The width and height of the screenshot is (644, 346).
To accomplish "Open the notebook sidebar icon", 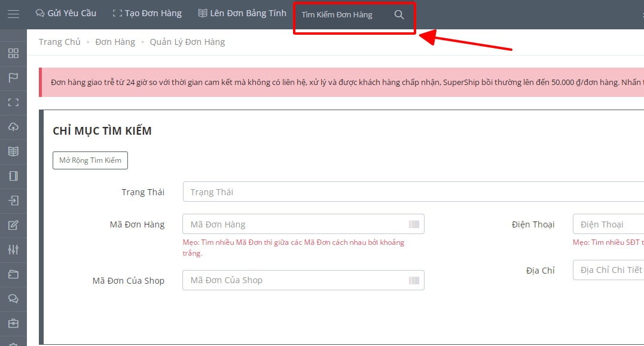I will [x=13, y=176].
